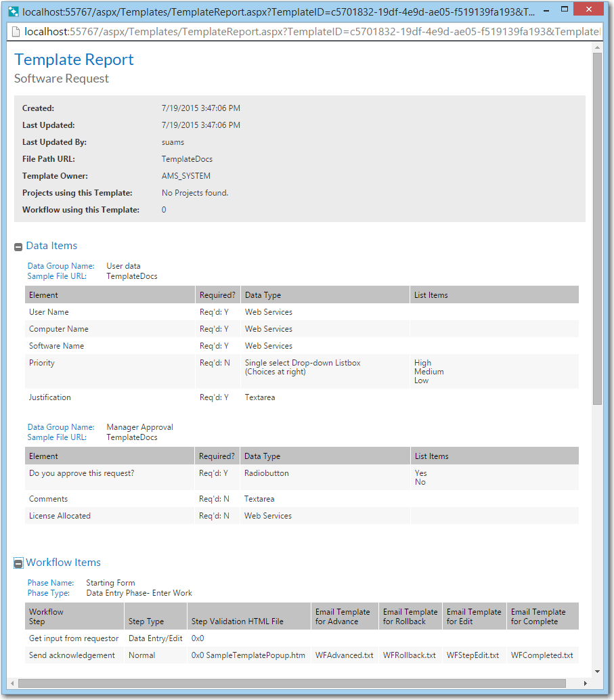Click the 'High' list item

tap(422, 363)
